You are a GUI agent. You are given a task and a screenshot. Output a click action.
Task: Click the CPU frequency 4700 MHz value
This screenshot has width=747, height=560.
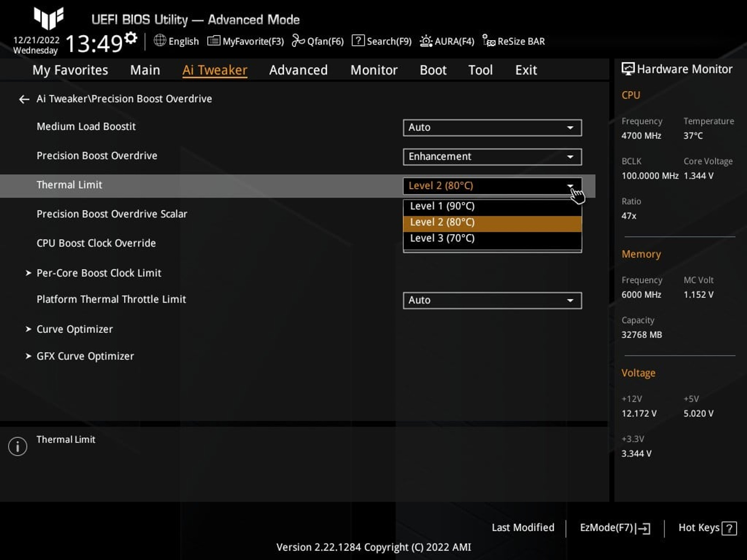click(x=641, y=136)
